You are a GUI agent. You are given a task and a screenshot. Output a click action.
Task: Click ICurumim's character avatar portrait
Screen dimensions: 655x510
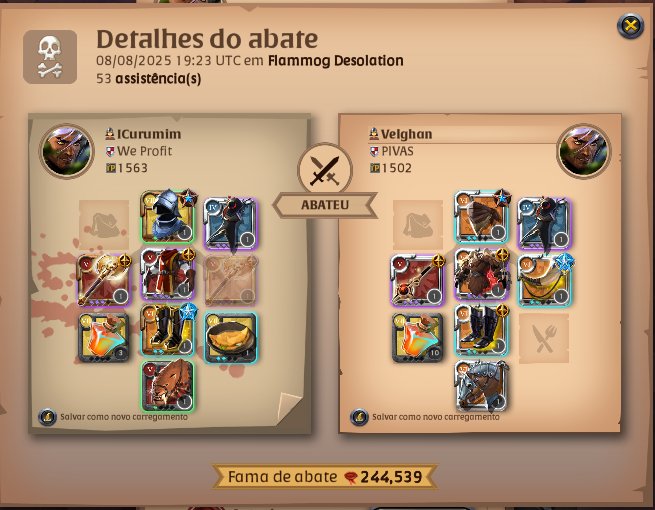point(66,151)
